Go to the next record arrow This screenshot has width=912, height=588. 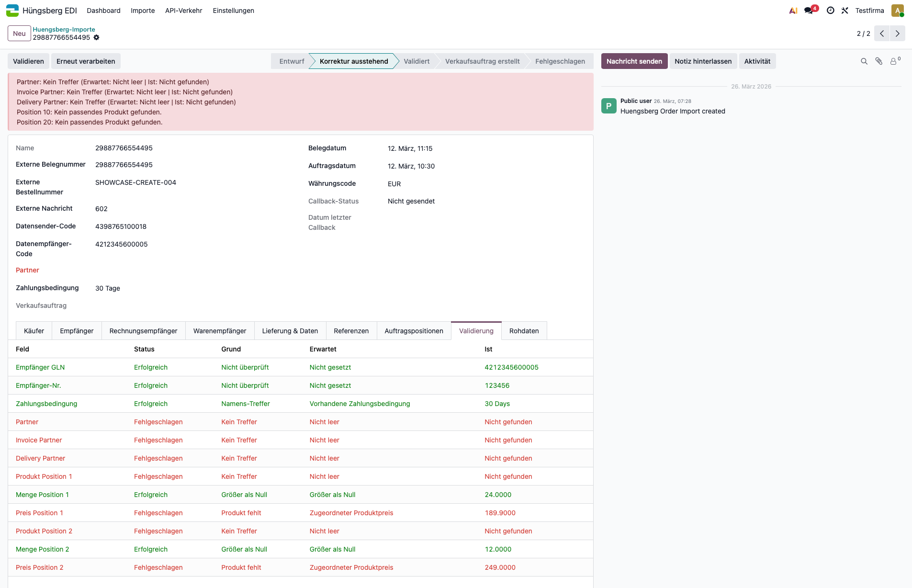coord(898,34)
